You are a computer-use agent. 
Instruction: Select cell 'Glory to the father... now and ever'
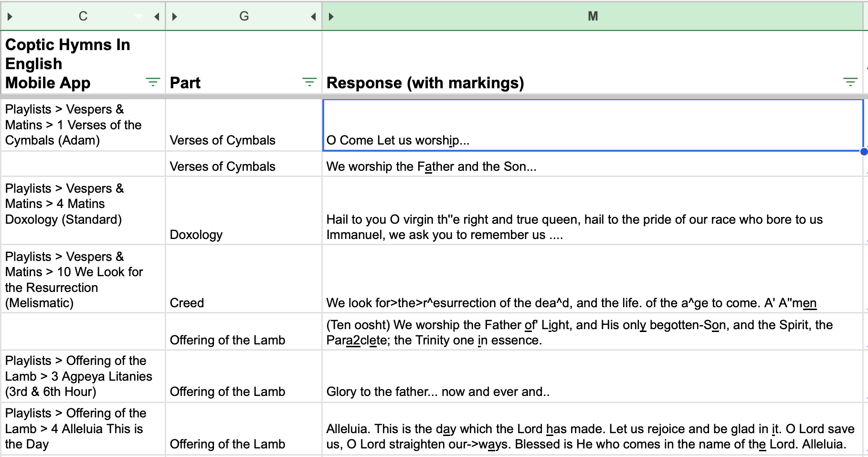[593, 377]
